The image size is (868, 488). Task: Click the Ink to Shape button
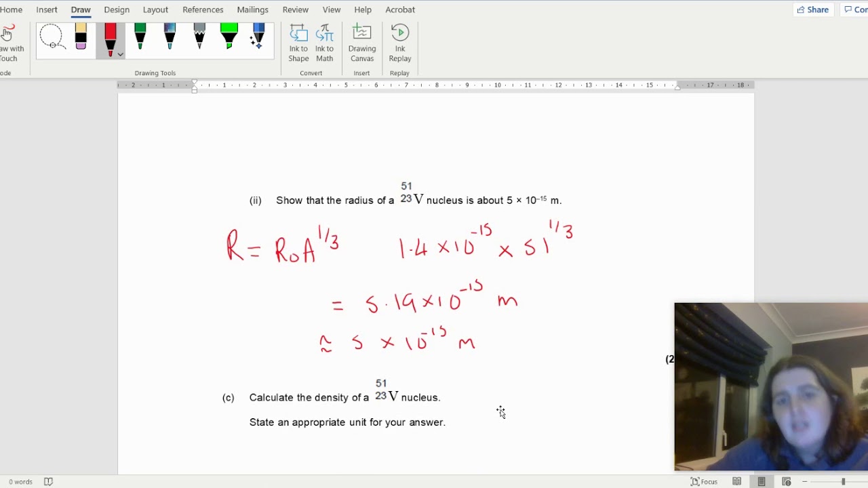[298, 43]
